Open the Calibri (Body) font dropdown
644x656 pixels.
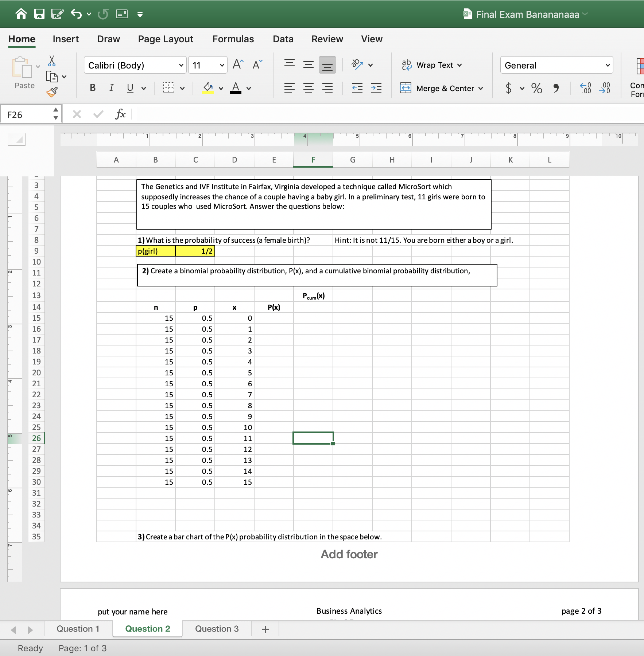181,66
